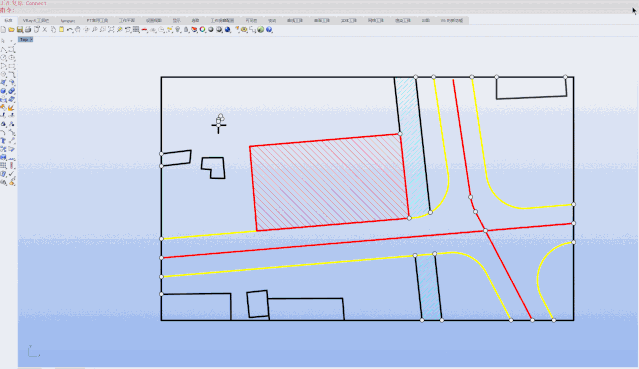Switch to the first Standard toolbar tab
This screenshot has height=369, width=639.
pos(8,20)
